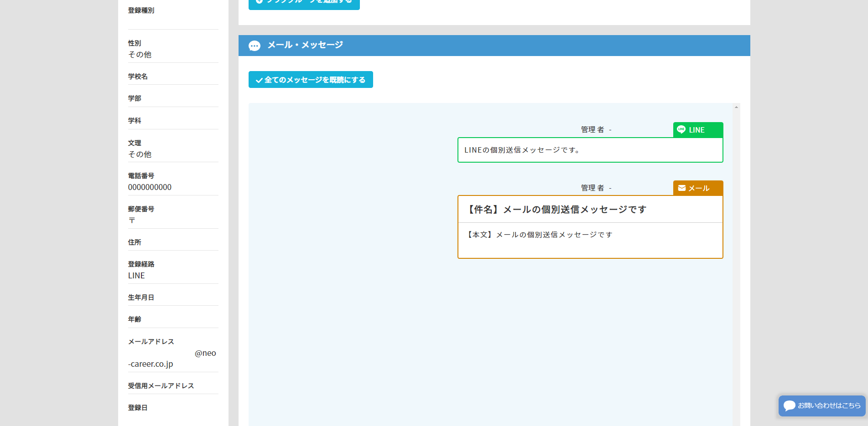Open the お問い合わせはこちら contact widget

tap(822, 405)
